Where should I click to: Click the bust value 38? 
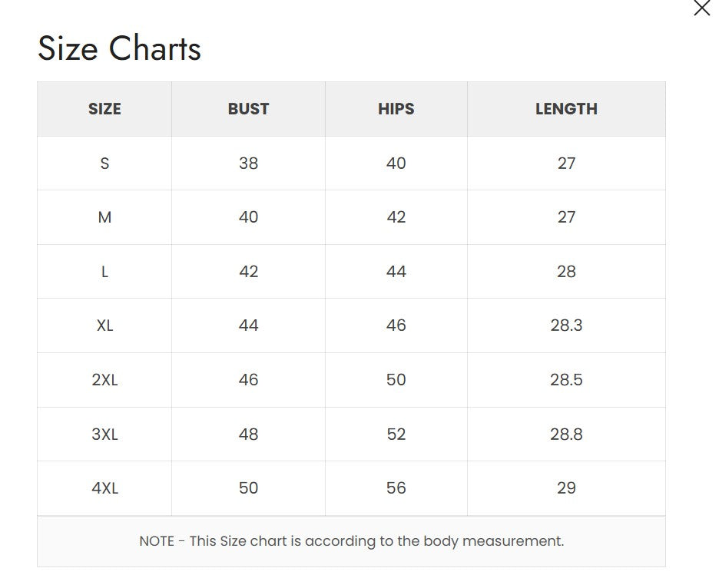[x=248, y=164]
